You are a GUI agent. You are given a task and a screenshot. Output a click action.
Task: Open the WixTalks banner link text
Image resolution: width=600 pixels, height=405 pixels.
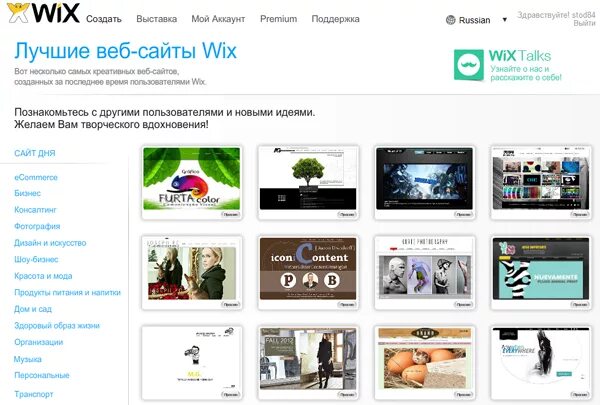[525, 65]
